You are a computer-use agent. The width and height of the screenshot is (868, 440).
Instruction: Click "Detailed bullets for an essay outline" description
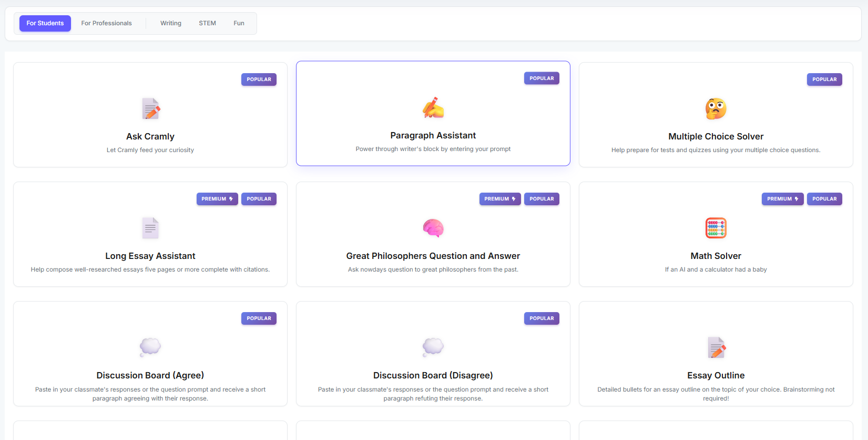pos(716,394)
